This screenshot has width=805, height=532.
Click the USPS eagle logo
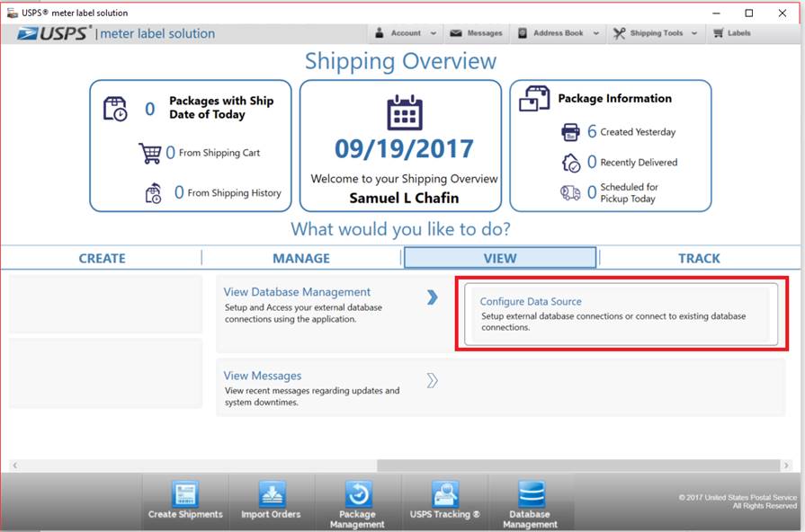(x=27, y=33)
